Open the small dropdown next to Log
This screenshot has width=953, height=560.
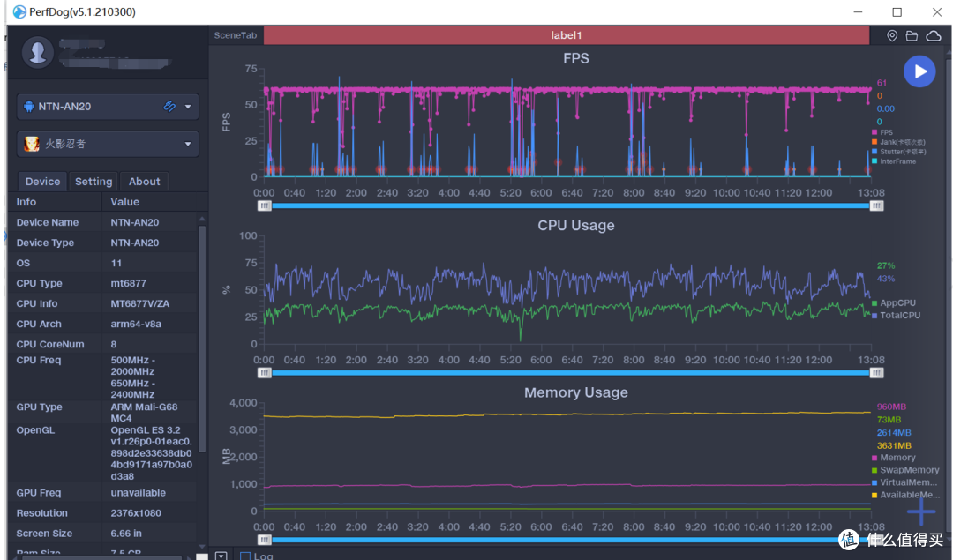point(221,556)
